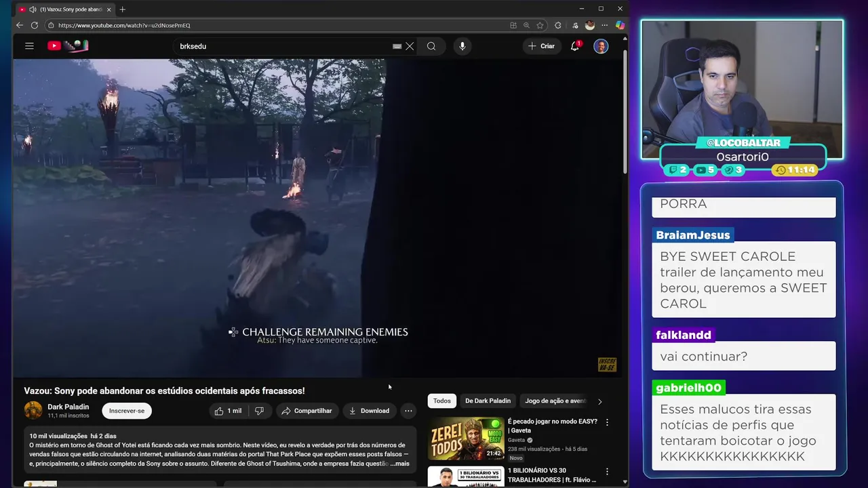Click the video player to pause
This screenshot has height=488, width=868.
click(x=318, y=218)
